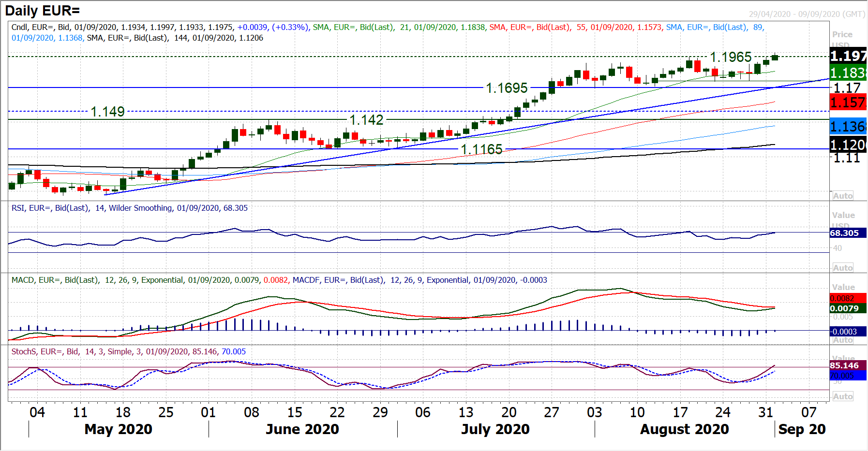Click the 85.146 stochastic value tag
The width and height of the screenshot is (868, 451).
point(848,365)
